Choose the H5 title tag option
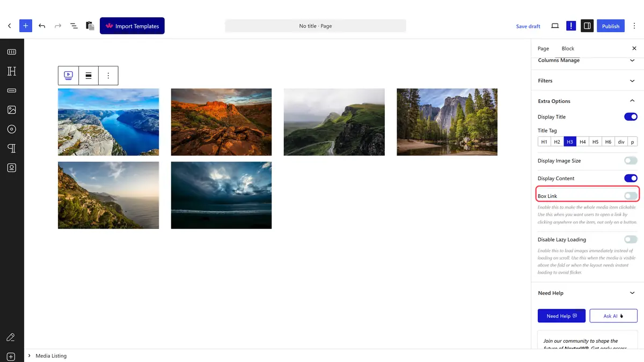The image size is (644, 362). [595, 142]
